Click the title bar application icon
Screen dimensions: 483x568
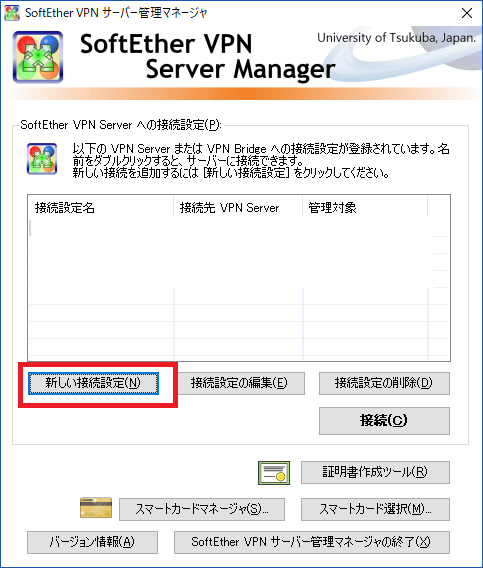click(x=12, y=13)
